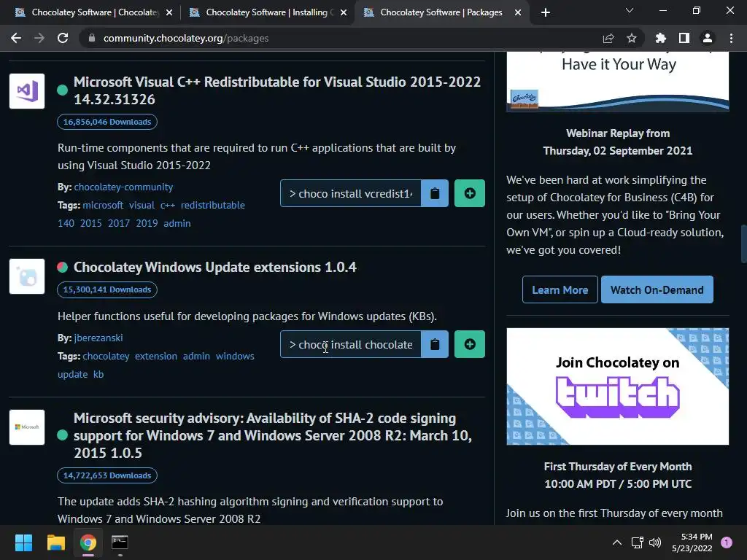This screenshot has width=747, height=560.
Task: Close the first Chocolatey Software tab
Action: pyautogui.click(x=169, y=13)
